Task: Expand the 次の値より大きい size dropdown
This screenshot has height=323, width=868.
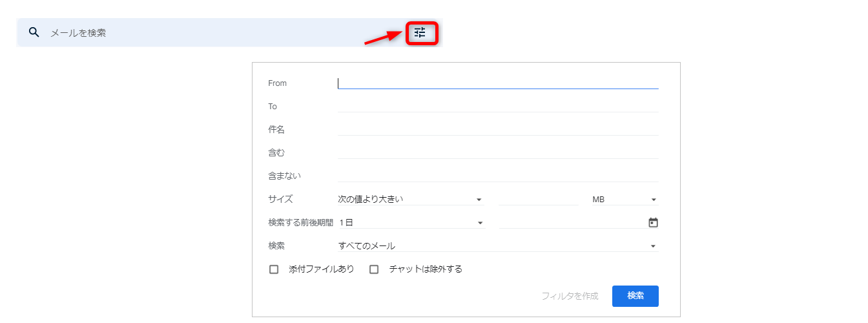Action: [411, 200]
